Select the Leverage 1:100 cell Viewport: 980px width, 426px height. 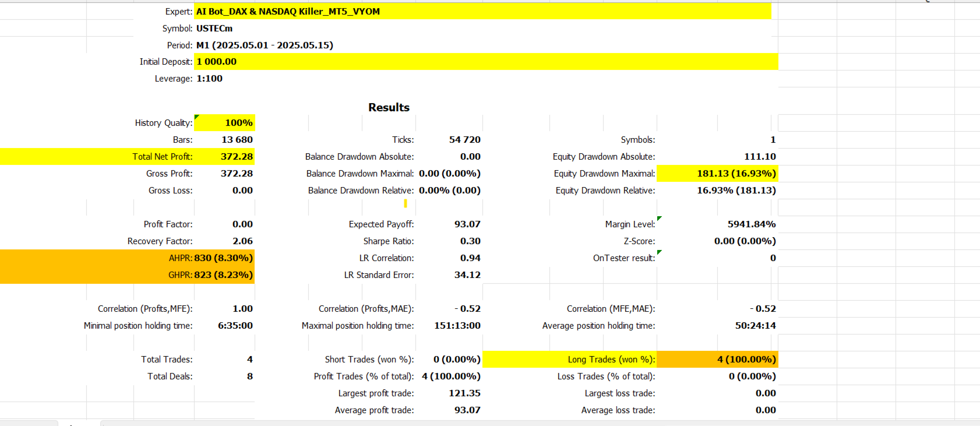(210, 78)
